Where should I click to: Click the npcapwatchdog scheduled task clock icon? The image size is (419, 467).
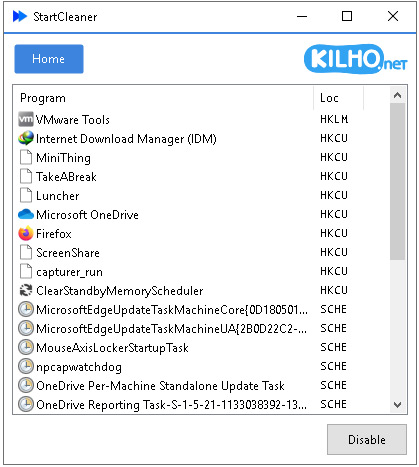26,366
